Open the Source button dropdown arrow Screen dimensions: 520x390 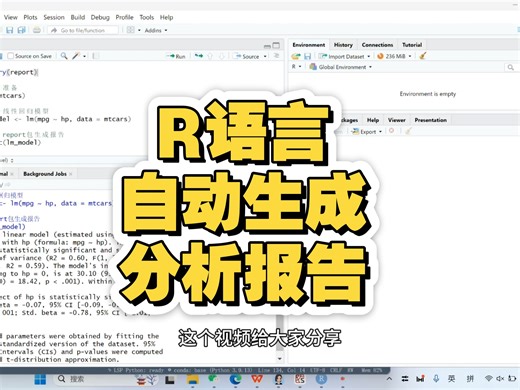265,56
